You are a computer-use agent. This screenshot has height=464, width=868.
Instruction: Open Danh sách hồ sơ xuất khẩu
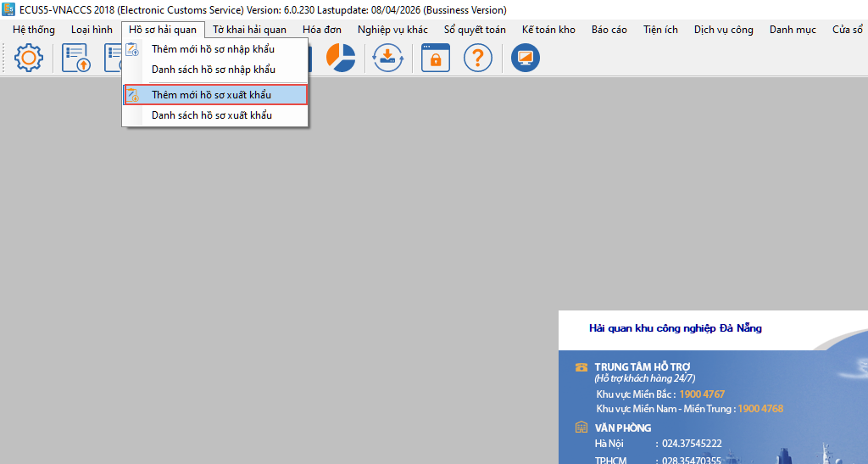(x=211, y=115)
